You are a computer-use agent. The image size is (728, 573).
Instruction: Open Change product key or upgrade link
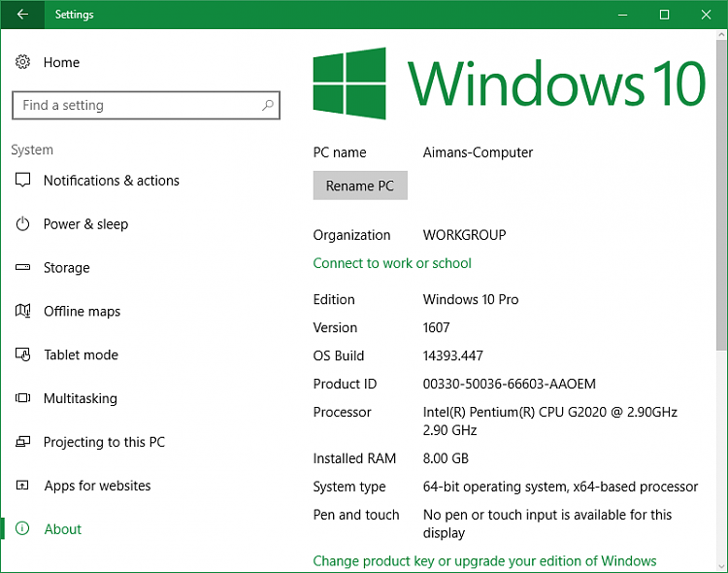pos(484,561)
